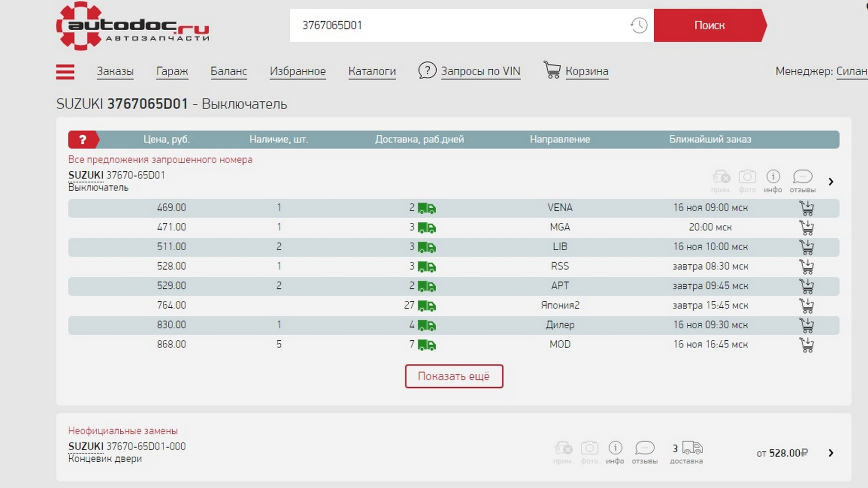This screenshot has height=488, width=868.
Task: Click the red question mark help icon
Action: coord(82,140)
